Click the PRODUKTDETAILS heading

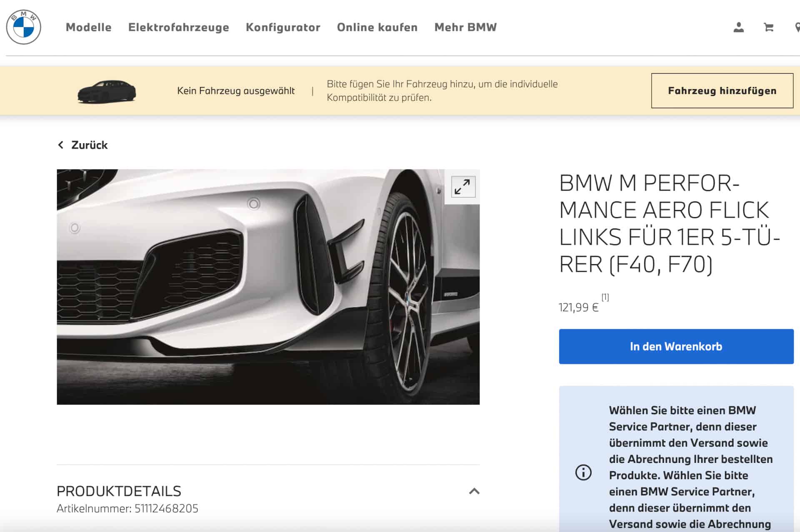tap(119, 491)
